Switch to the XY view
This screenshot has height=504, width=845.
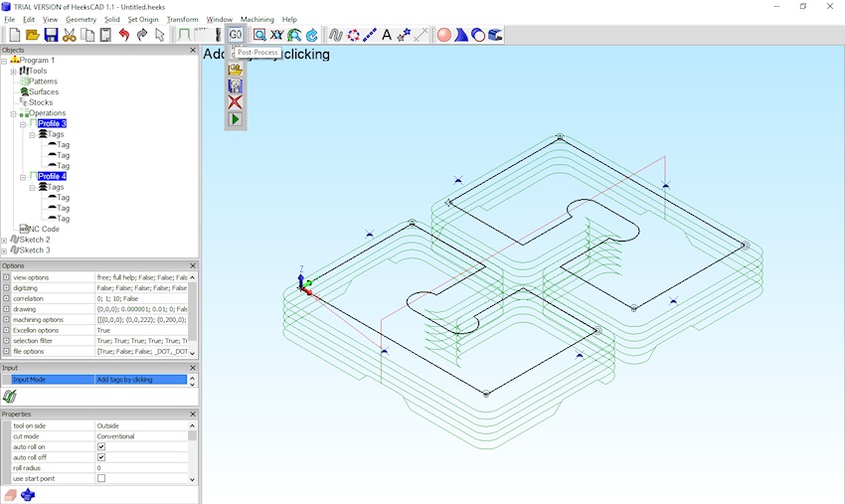point(277,35)
